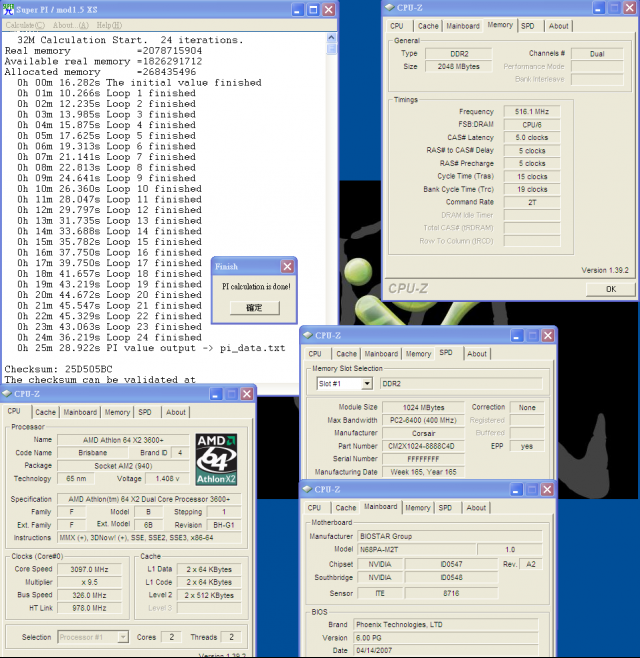Open About tab in Memory window
This screenshot has width=640, height=658.
coord(559,26)
